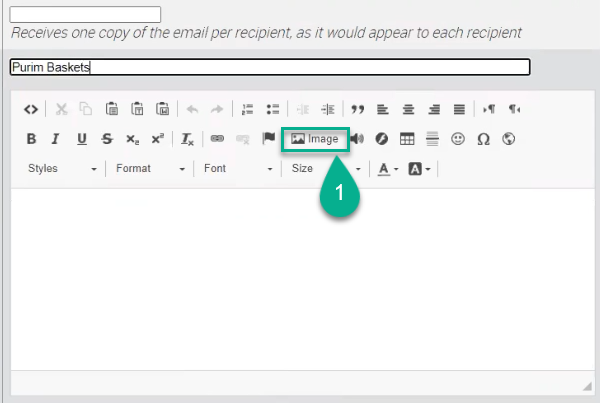Viewport: 600px width, 403px height.
Task: Insert an anchor using the flag icon
Action: click(268, 139)
